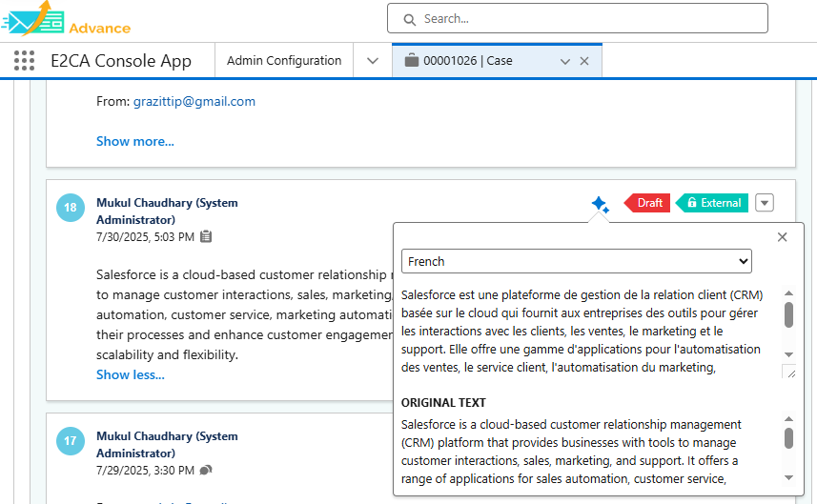Screen dimensions: 817x504
Task: Click the ORIGINAL TEXT heading
Action: [x=443, y=402]
